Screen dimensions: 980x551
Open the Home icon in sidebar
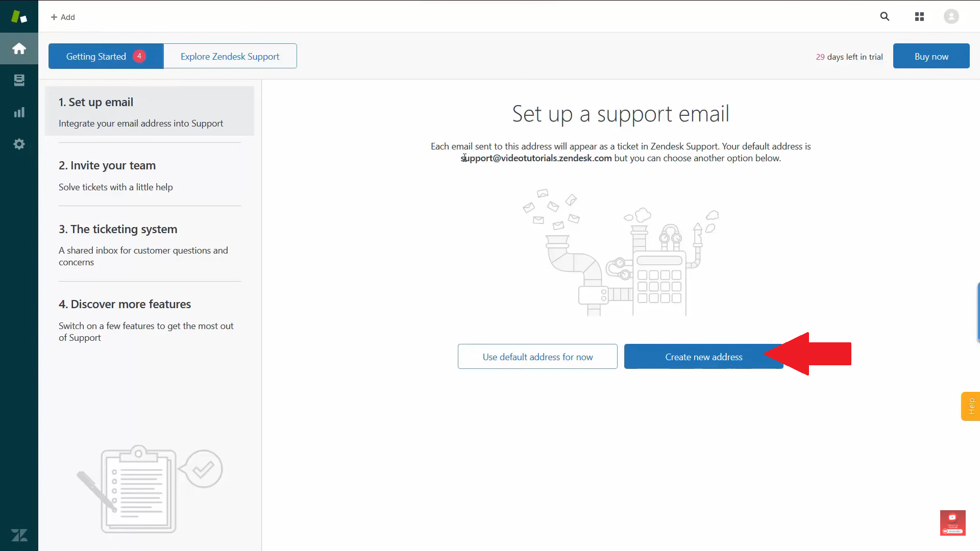pyautogui.click(x=19, y=48)
